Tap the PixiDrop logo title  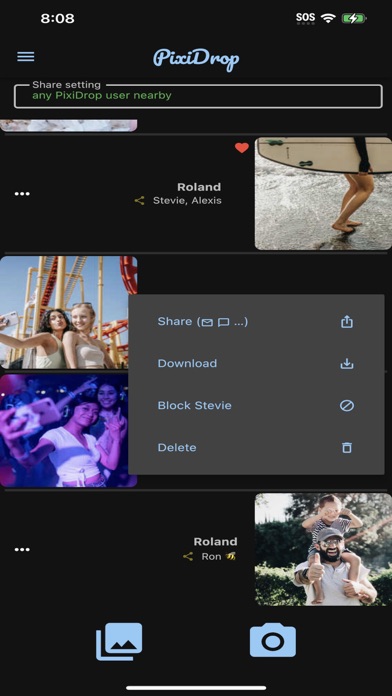click(196, 59)
